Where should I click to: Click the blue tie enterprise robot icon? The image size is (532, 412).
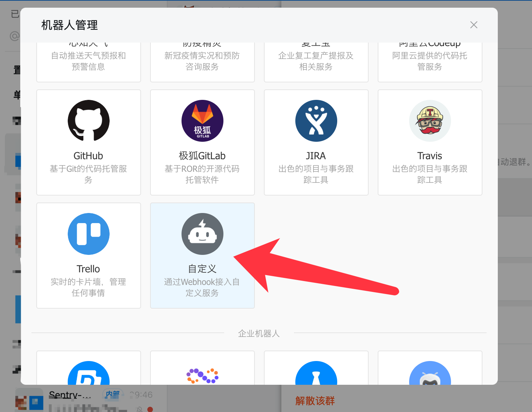(x=316, y=373)
